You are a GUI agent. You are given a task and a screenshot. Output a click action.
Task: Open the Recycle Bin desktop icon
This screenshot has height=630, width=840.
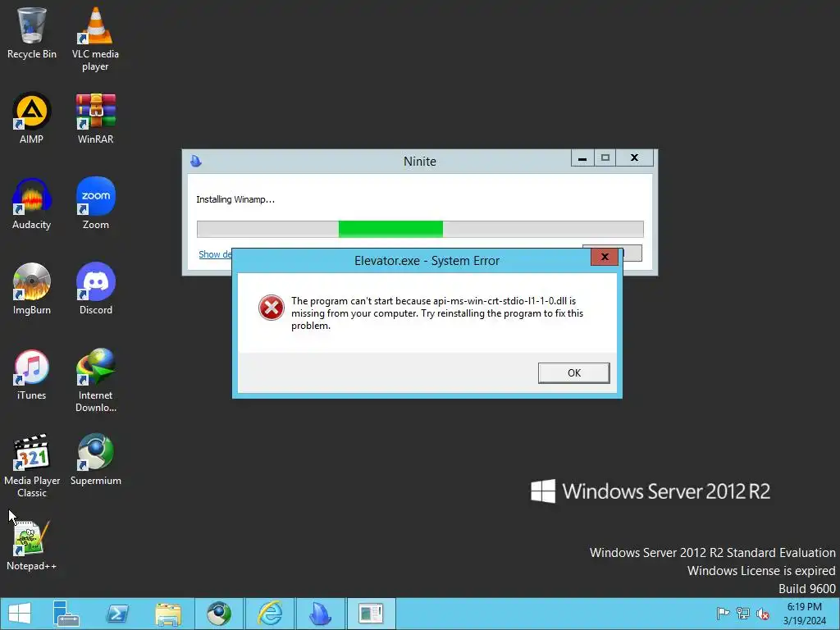tap(32, 33)
